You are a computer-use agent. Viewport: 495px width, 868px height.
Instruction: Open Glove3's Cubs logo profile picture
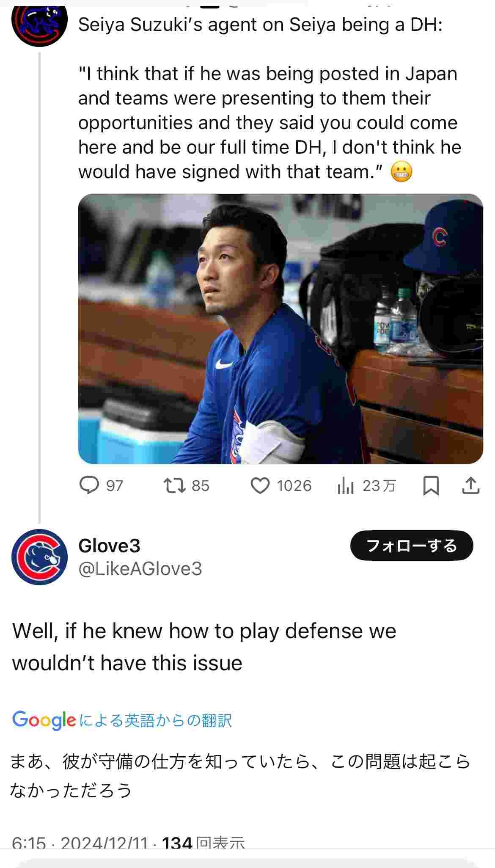[39, 557]
